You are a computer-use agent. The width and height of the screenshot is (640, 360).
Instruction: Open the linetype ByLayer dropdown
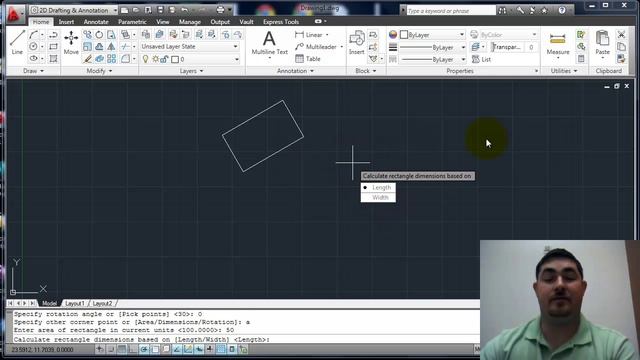[x=433, y=60]
